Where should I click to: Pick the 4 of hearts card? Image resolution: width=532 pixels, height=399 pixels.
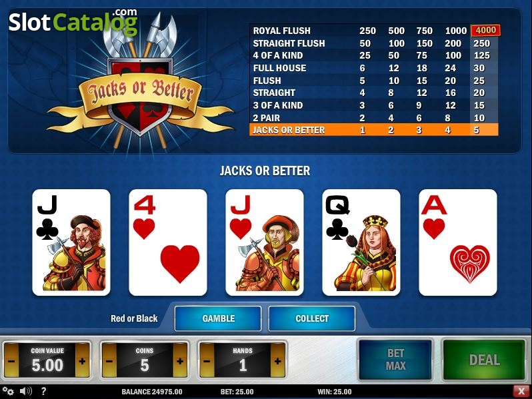(x=168, y=242)
